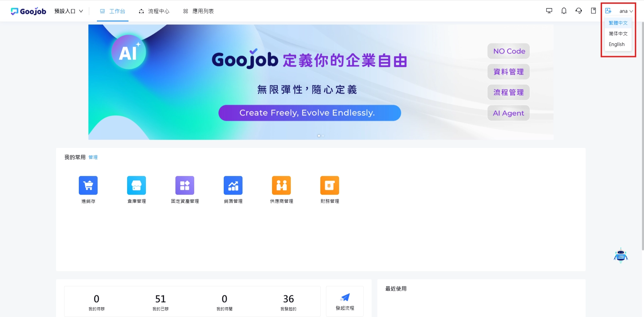The width and height of the screenshot is (644, 317).
Task: Click the language translate icon
Action: tap(608, 11)
